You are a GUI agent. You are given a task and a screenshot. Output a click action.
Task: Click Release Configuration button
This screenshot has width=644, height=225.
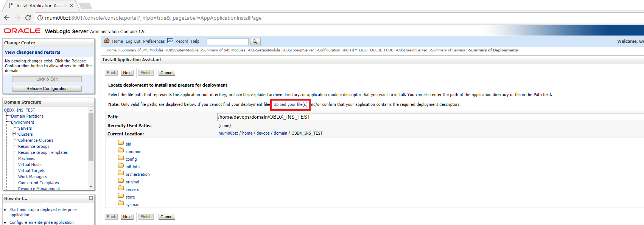[x=47, y=88]
